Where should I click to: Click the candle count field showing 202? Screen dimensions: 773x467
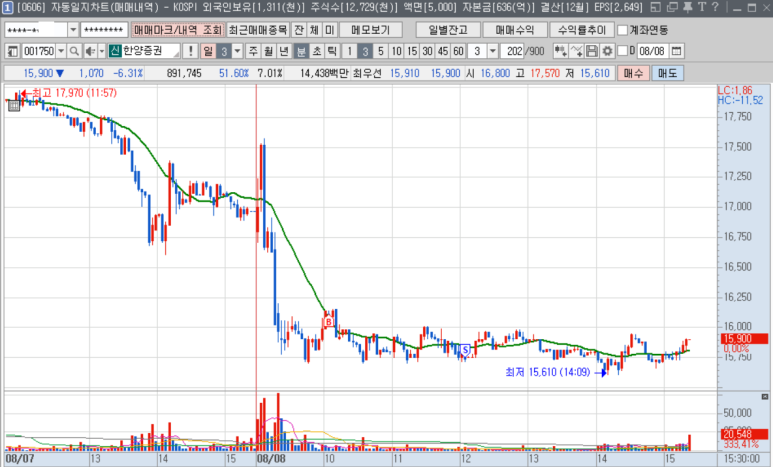(x=513, y=51)
